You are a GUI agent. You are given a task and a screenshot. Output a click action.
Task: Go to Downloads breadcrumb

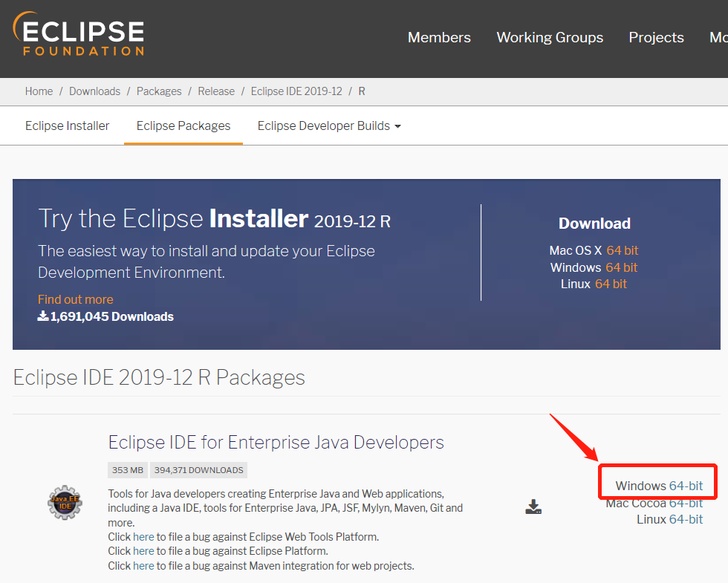(95, 91)
